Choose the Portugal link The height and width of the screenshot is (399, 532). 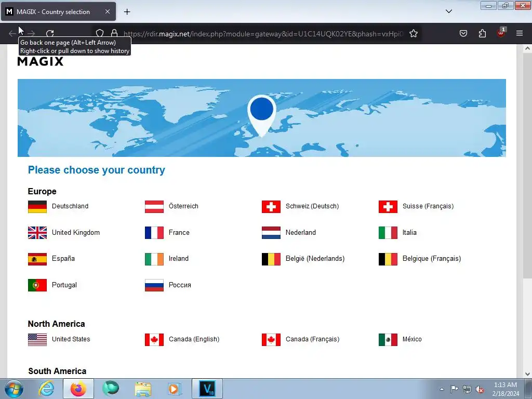pos(64,285)
